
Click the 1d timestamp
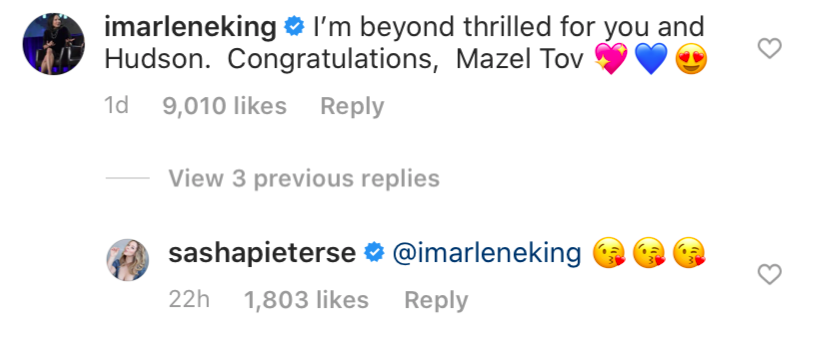(x=117, y=106)
